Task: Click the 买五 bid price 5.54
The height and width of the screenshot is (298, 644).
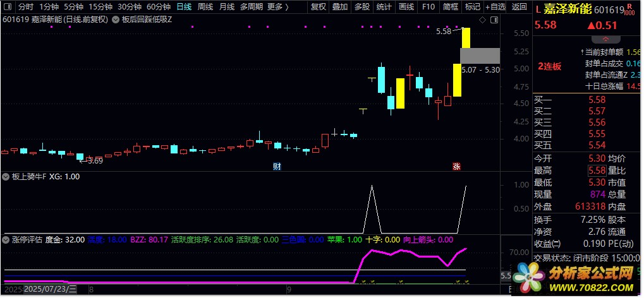Action: pyautogui.click(x=597, y=145)
